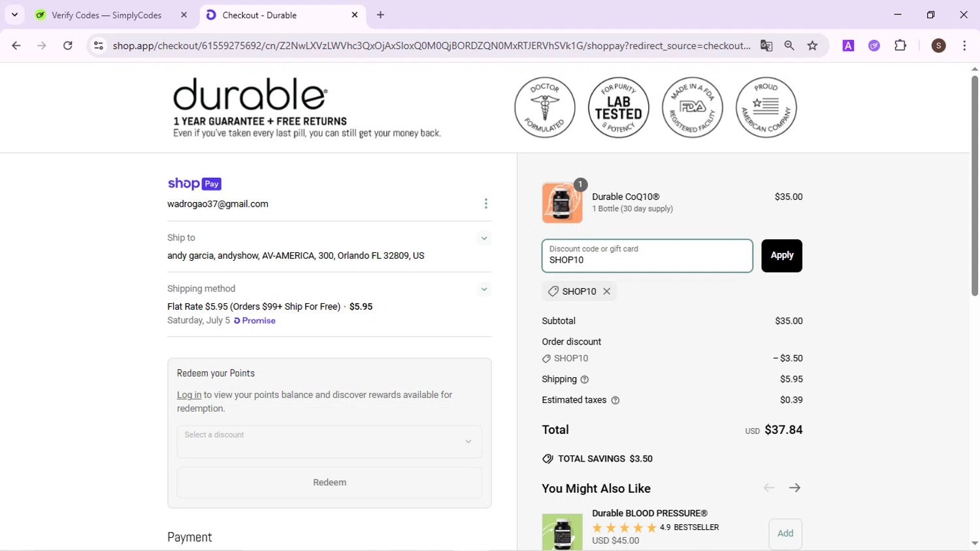The image size is (980, 551).
Task: Click the shipping address text for andy garcia
Action: (x=296, y=256)
